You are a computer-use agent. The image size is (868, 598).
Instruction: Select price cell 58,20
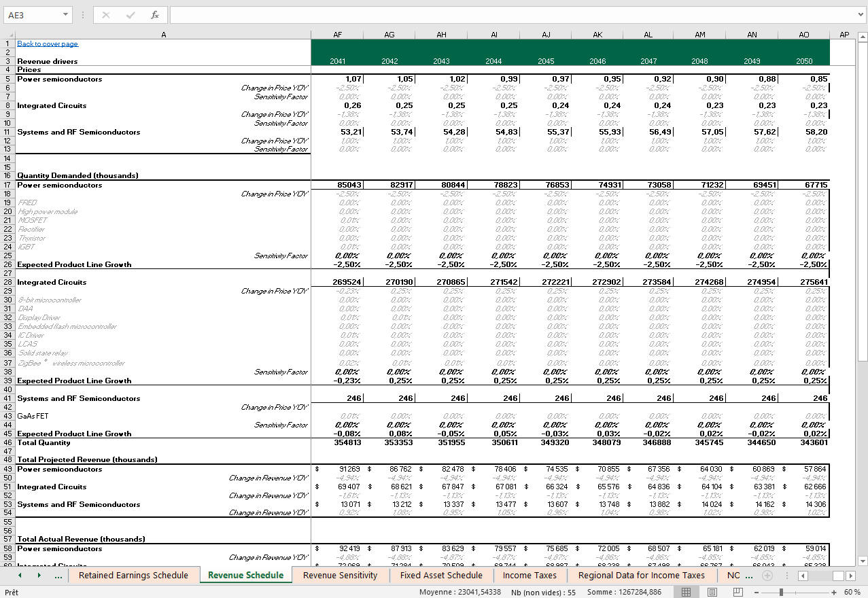pos(804,132)
